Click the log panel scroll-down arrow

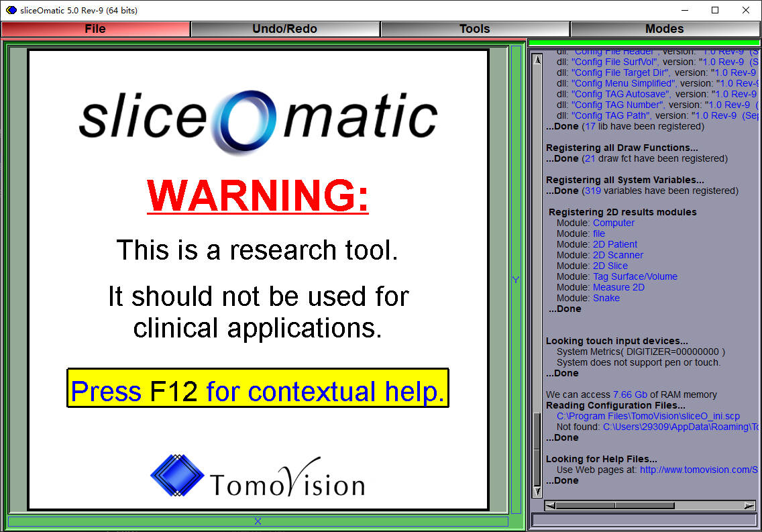pos(537,491)
